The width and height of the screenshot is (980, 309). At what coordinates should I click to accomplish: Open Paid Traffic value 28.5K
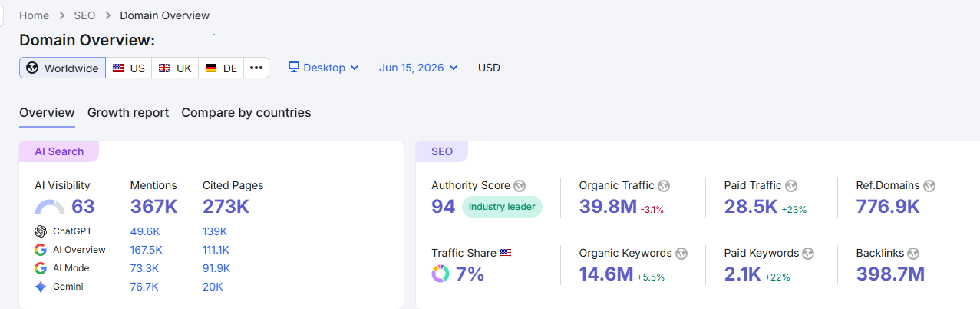click(751, 207)
